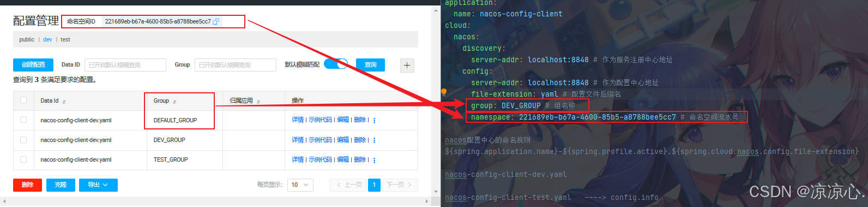Click the scroll-down arrow on the vertical scrollbar
868x207 pixels.
coord(436,192)
